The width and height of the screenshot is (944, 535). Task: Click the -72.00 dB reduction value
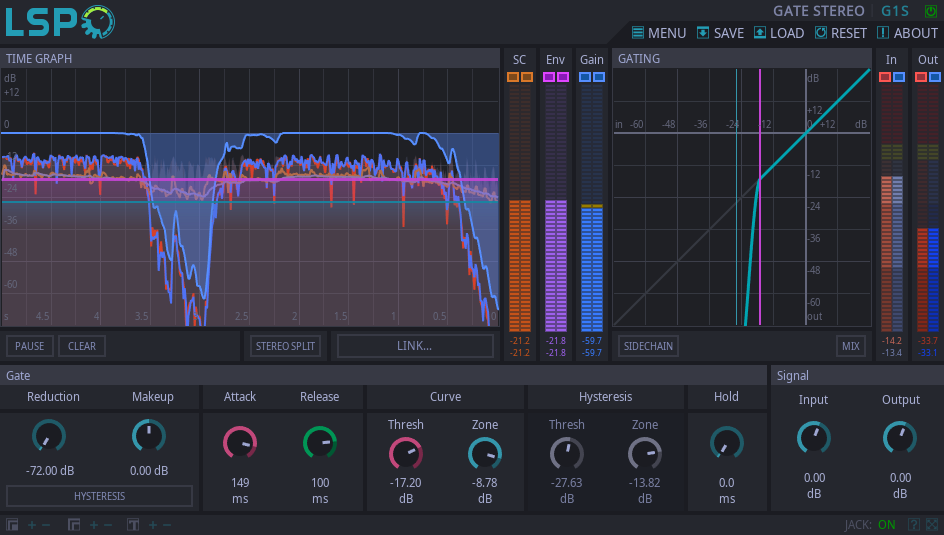click(50, 471)
